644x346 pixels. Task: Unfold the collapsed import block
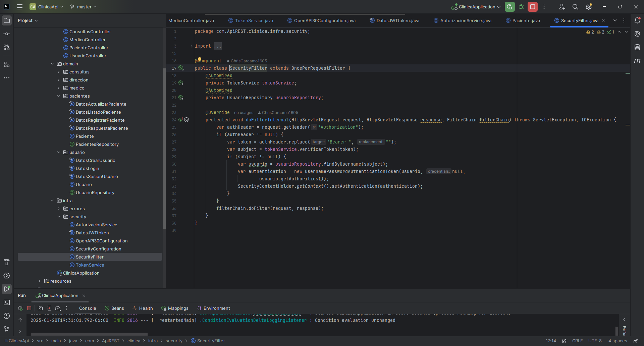(x=192, y=46)
